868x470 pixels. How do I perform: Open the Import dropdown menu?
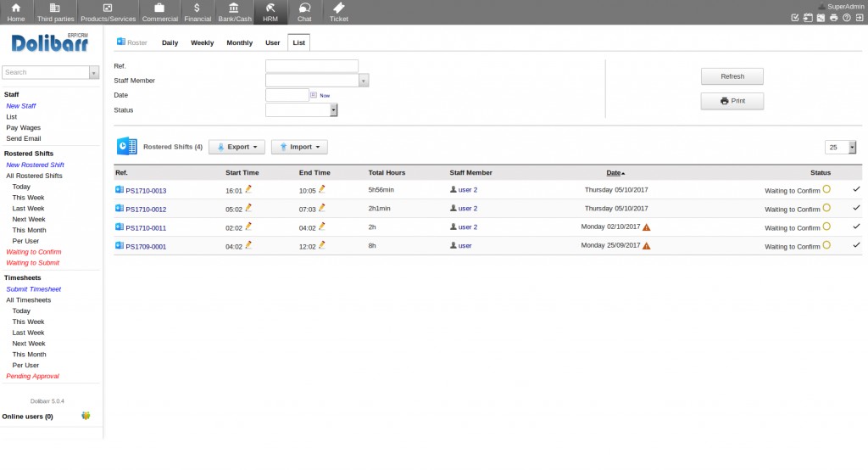tap(299, 147)
